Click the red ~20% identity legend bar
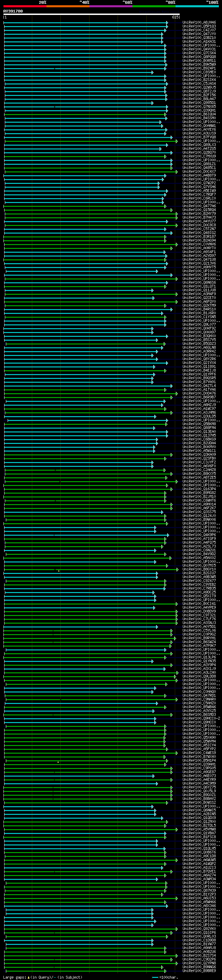 (25, 6)
